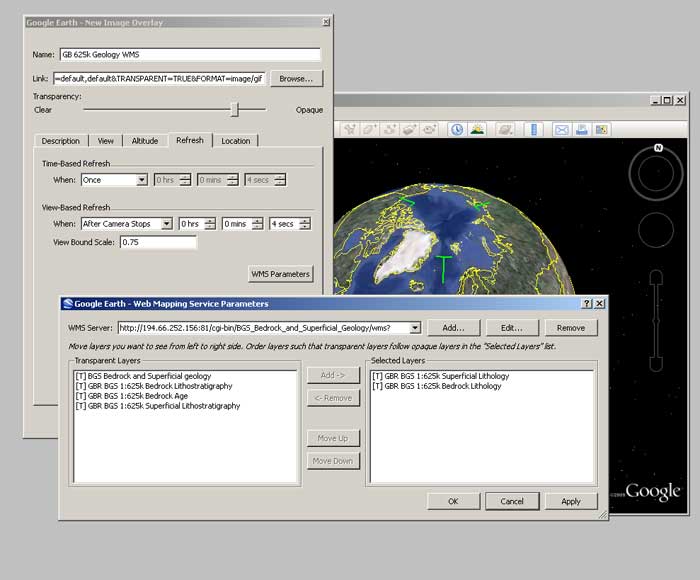The height and width of the screenshot is (580, 700).
Task: Select the Ruler tool icon
Action: coord(533,129)
